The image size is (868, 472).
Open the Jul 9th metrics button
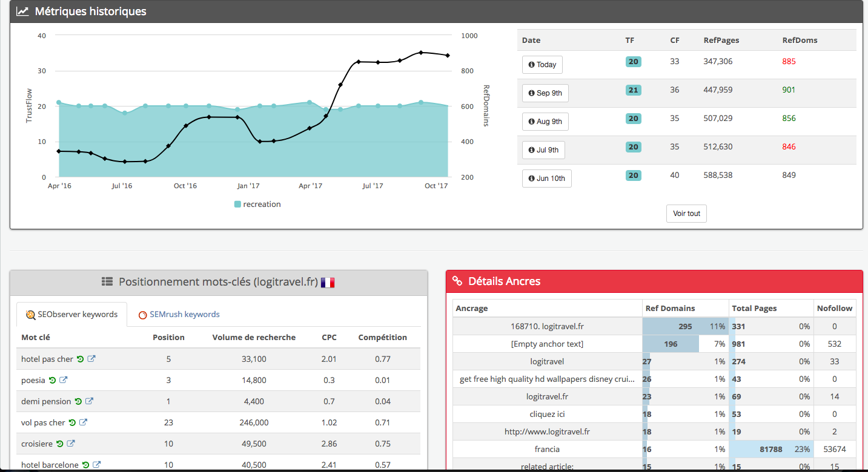pyautogui.click(x=543, y=150)
